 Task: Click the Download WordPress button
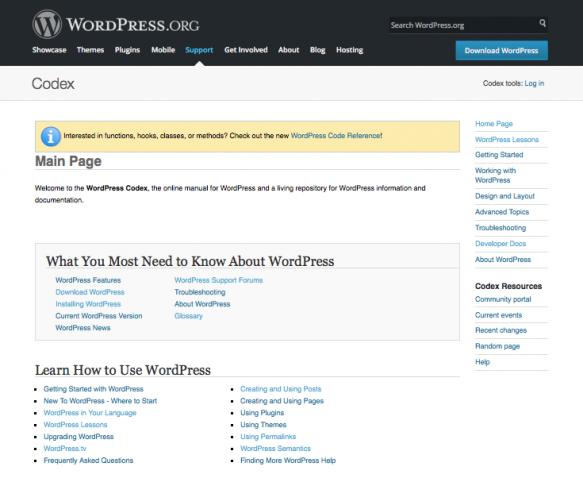tap(502, 50)
